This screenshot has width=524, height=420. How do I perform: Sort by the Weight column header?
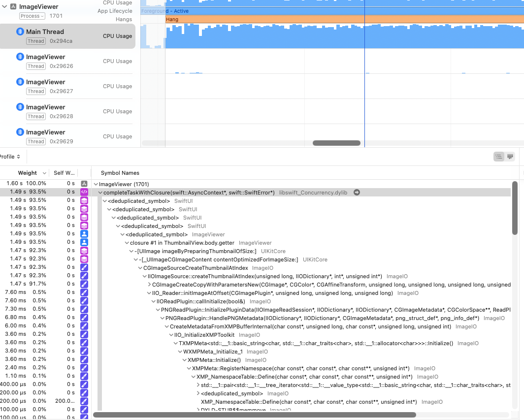pyautogui.click(x=28, y=173)
